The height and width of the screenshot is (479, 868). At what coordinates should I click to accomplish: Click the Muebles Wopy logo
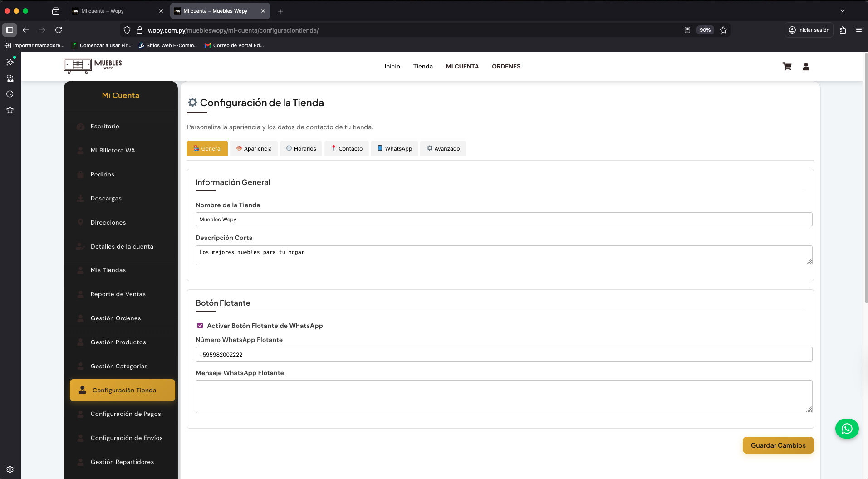coord(93,66)
